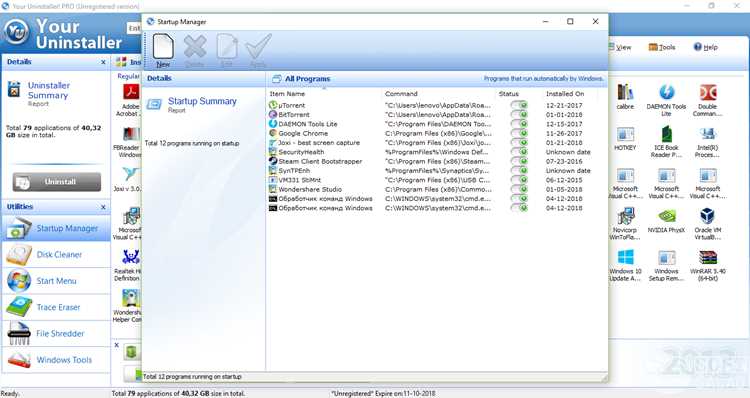Open Startup Summary report icon
Image resolution: width=750 pixels, height=398 pixels.
[x=154, y=104]
